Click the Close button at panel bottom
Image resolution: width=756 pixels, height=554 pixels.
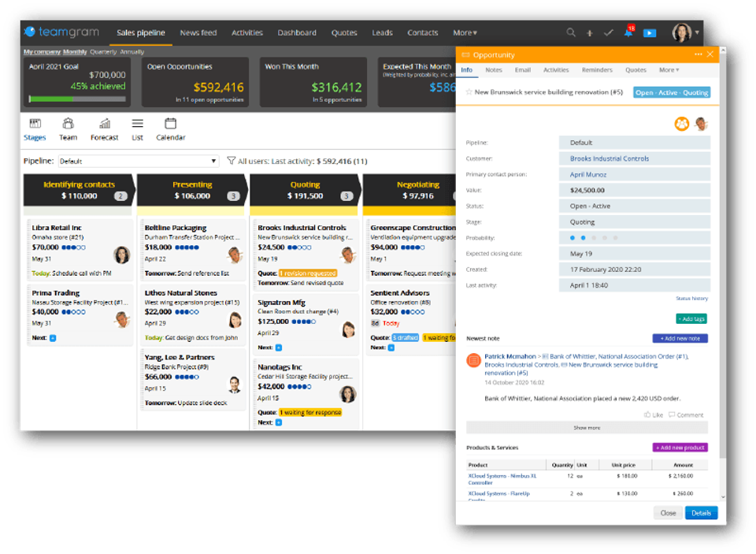coord(668,512)
